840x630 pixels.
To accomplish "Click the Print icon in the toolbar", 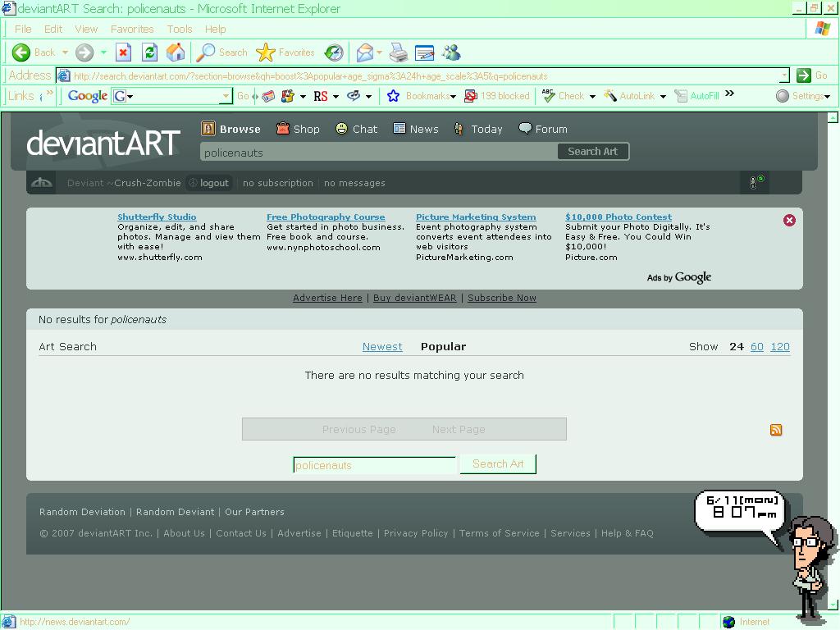I will pyautogui.click(x=399, y=52).
